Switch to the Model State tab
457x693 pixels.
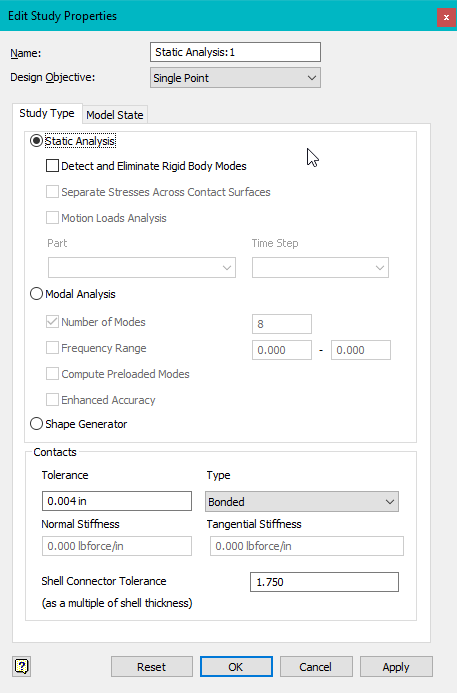tap(115, 115)
